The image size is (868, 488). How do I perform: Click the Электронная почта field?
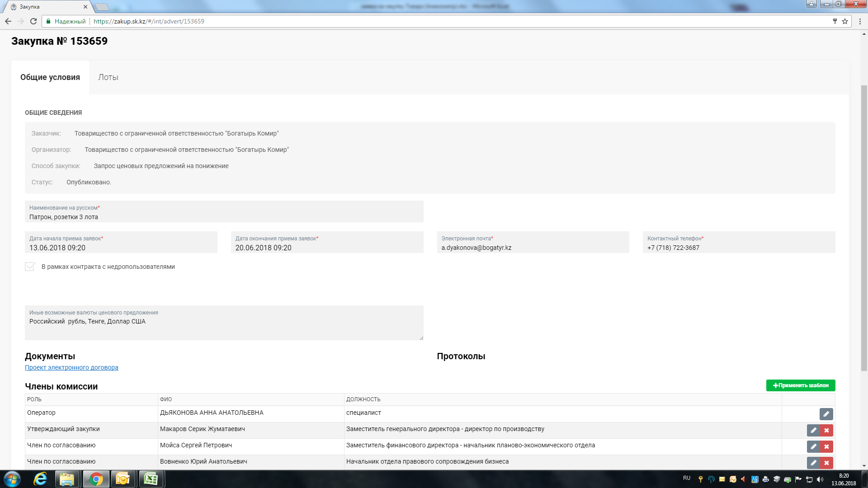tap(533, 242)
